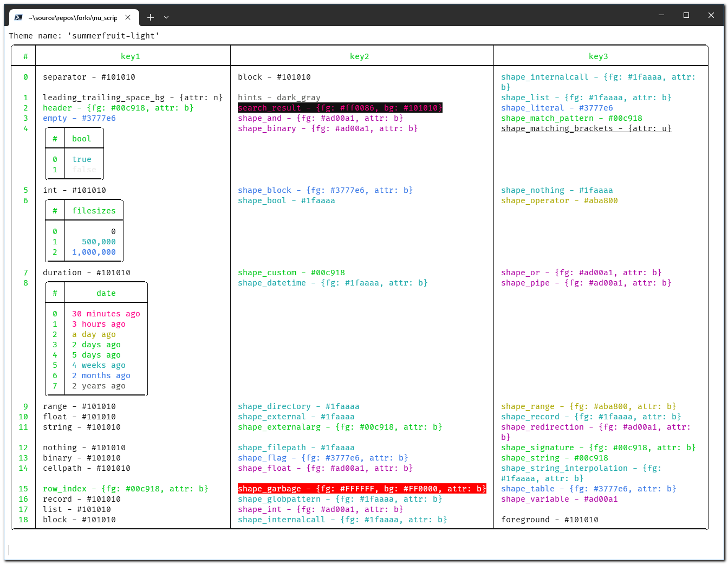Click the 'summerfruit-light' theme name text
Image resolution: width=728 pixels, height=564 pixels.
(x=114, y=36)
